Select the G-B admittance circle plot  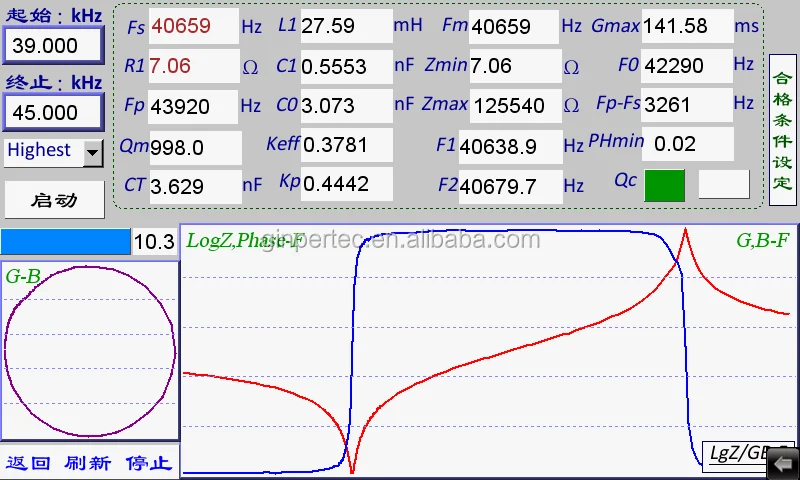[x=90, y=350]
